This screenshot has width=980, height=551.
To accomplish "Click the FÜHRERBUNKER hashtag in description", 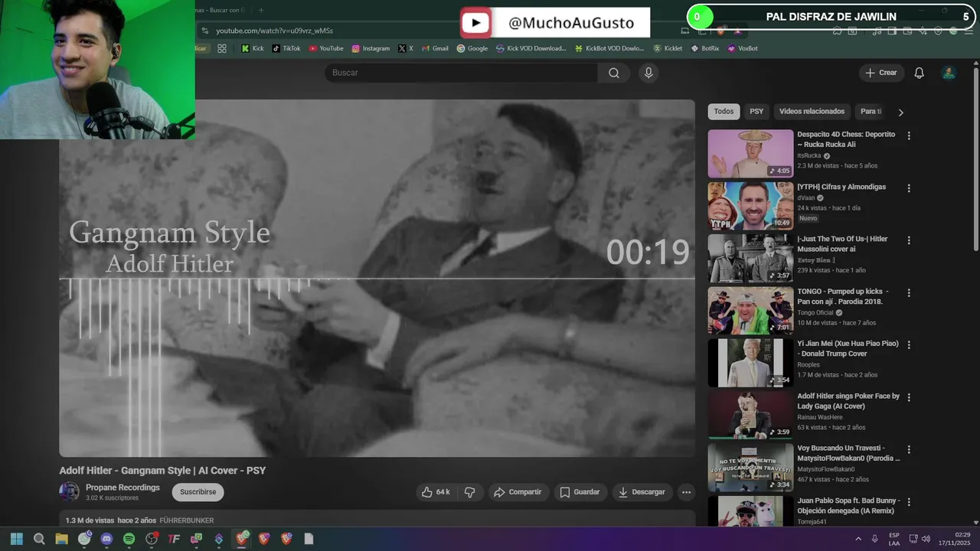I will (x=187, y=520).
